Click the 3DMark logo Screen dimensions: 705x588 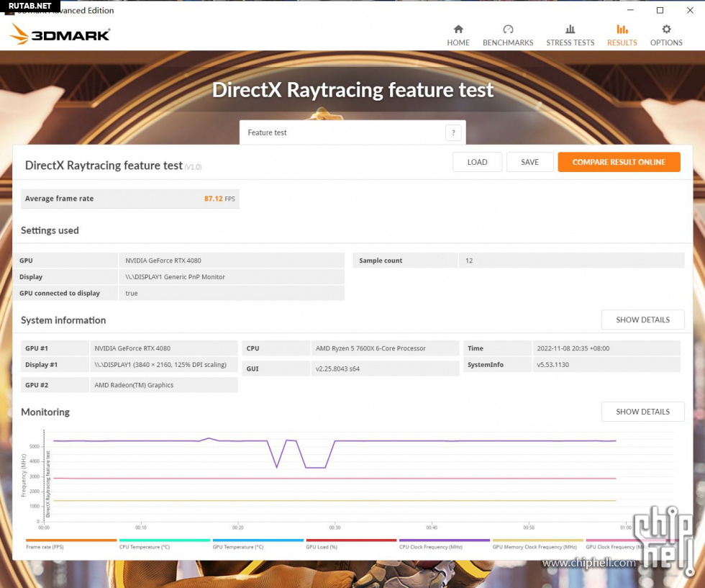pos(60,34)
